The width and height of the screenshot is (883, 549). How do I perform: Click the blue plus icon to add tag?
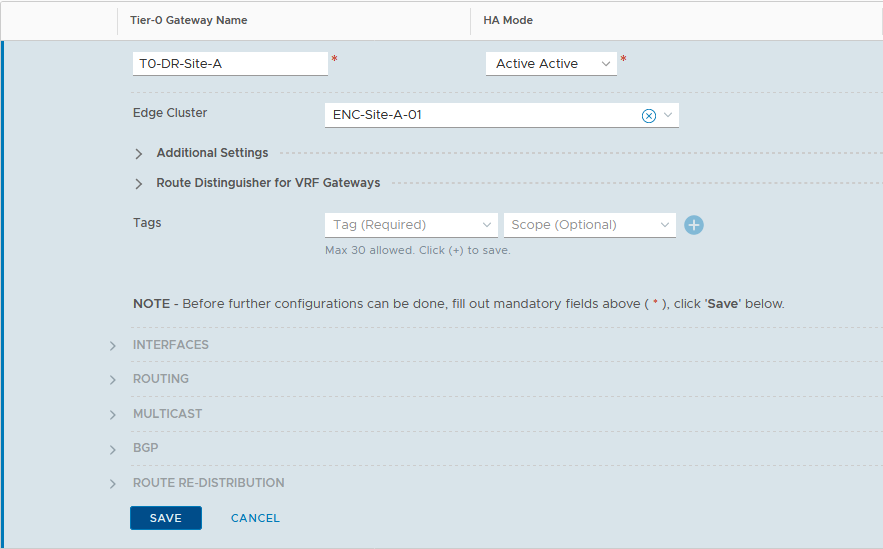pyautogui.click(x=694, y=225)
